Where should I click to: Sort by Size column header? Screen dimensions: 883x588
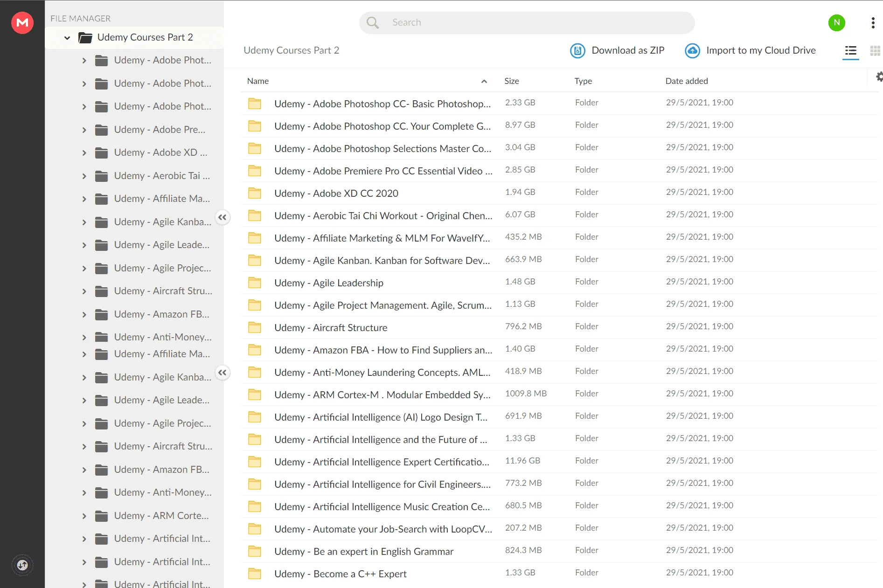(x=512, y=81)
